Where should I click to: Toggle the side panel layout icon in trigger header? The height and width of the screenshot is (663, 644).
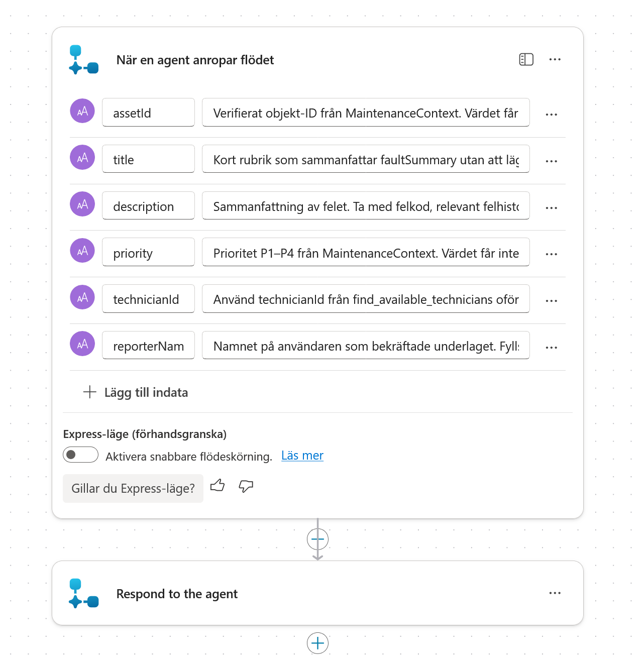pyautogui.click(x=526, y=59)
